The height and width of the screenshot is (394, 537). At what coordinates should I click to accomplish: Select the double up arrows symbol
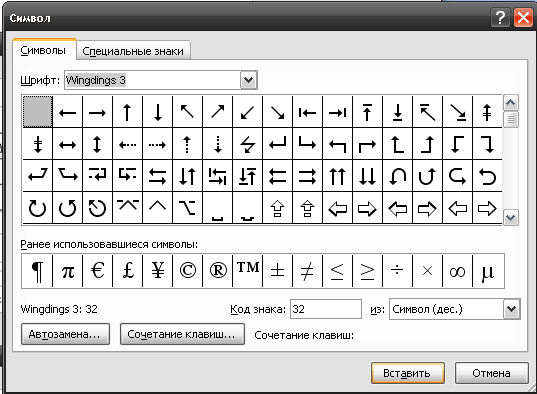pyautogui.click(x=337, y=176)
